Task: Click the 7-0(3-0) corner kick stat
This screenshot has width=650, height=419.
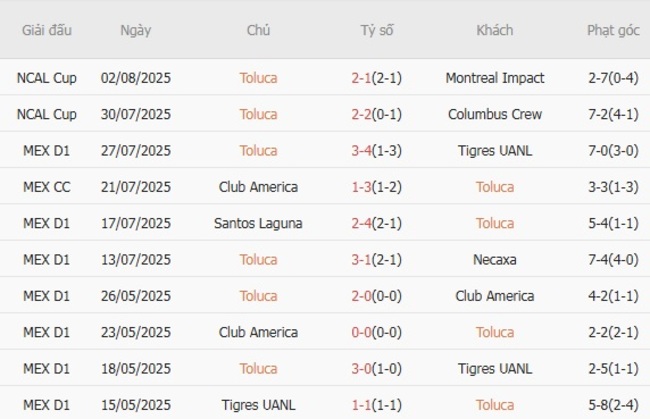Action: [613, 151]
